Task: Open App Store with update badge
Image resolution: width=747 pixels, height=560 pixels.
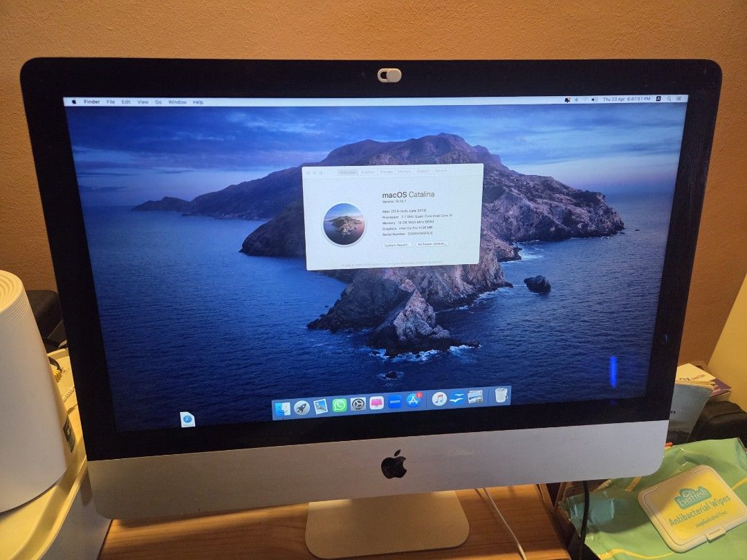Action: point(413,400)
